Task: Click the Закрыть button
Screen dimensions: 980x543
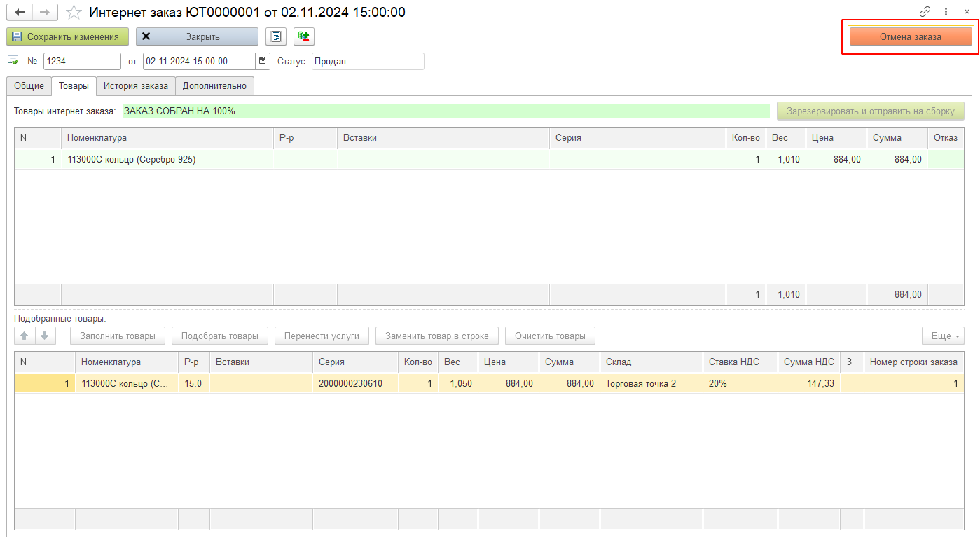Action: pos(197,36)
